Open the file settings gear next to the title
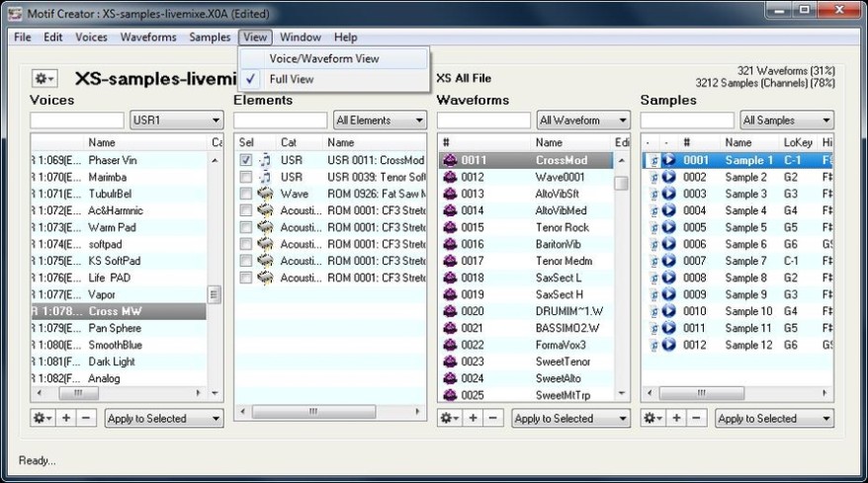This screenshot has width=868, height=483. 43,79
